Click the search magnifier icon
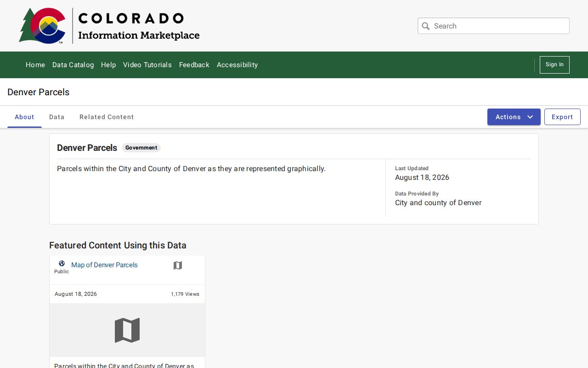 (x=426, y=26)
